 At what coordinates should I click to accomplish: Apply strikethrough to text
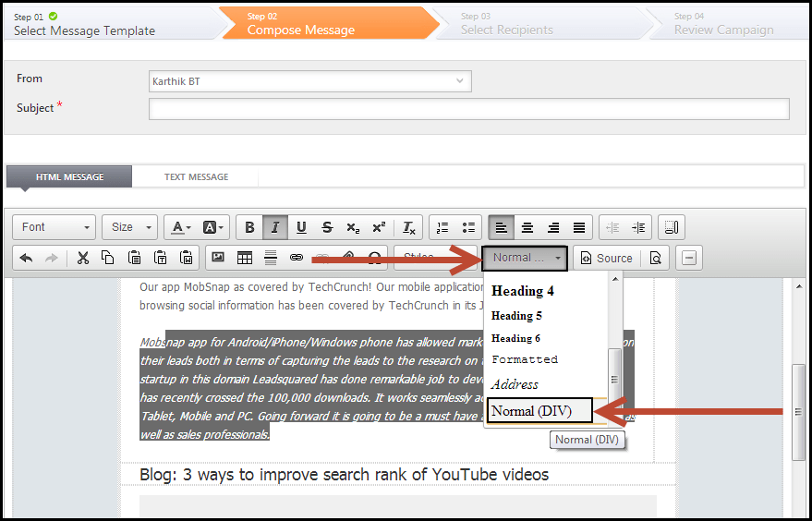pyautogui.click(x=327, y=227)
